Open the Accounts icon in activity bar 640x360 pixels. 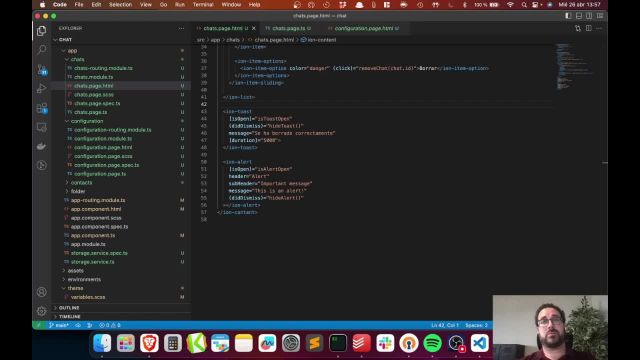41,292
